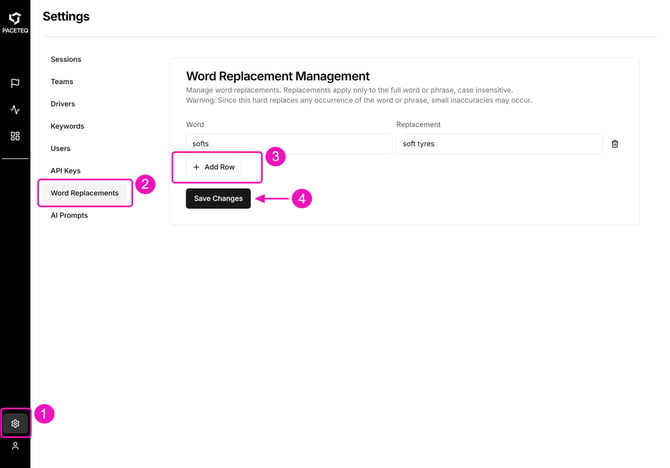Go to the Teams settings section
The width and height of the screenshot is (670, 468).
(62, 82)
